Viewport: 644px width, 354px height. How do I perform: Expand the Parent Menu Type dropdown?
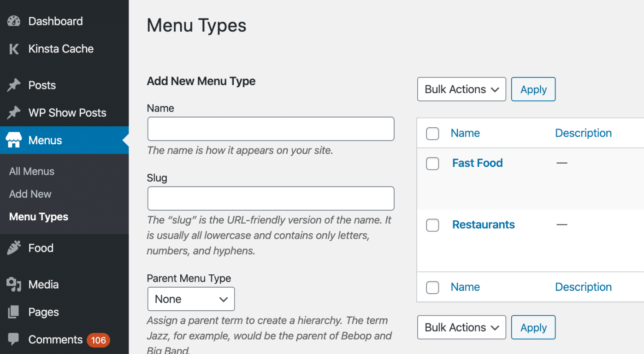[191, 299]
